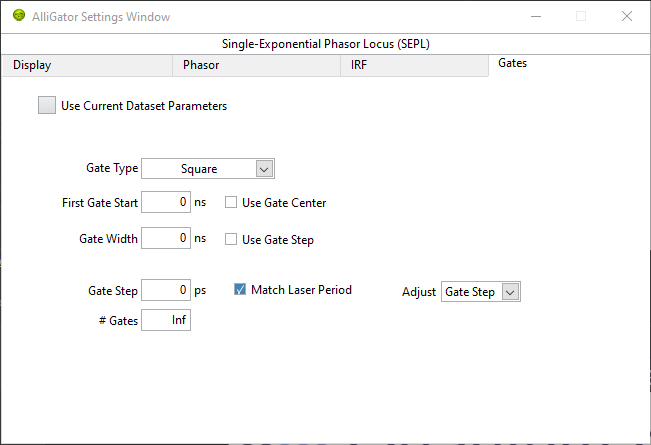
Task: Click the ps unit next to Gate Step
Action: [200, 290]
